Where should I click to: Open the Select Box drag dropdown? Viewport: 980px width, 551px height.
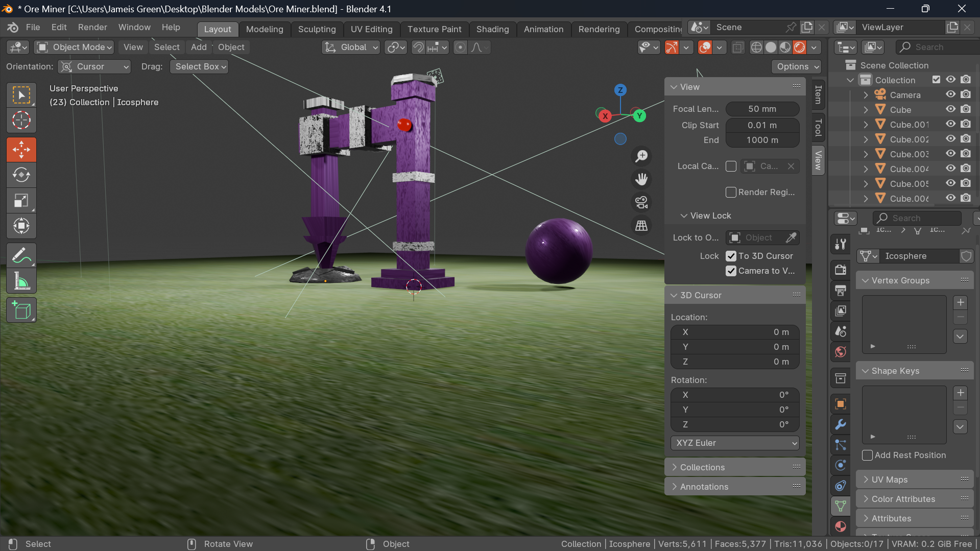click(199, 66)
